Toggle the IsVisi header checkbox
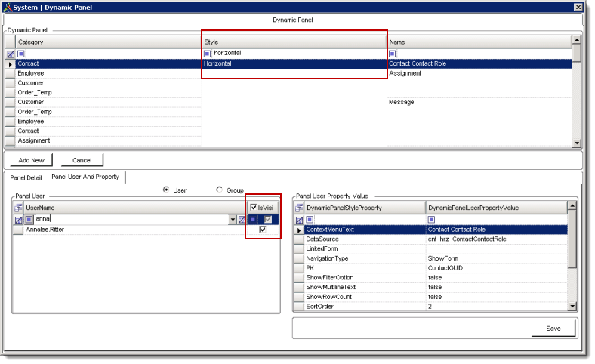The image size is (595, 364). tap(253, 207)
